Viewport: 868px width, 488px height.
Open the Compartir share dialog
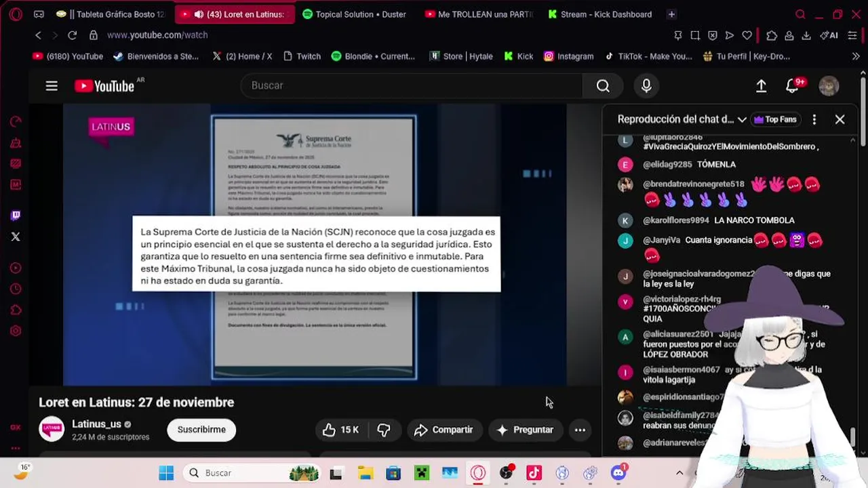[x=443, y=430]
